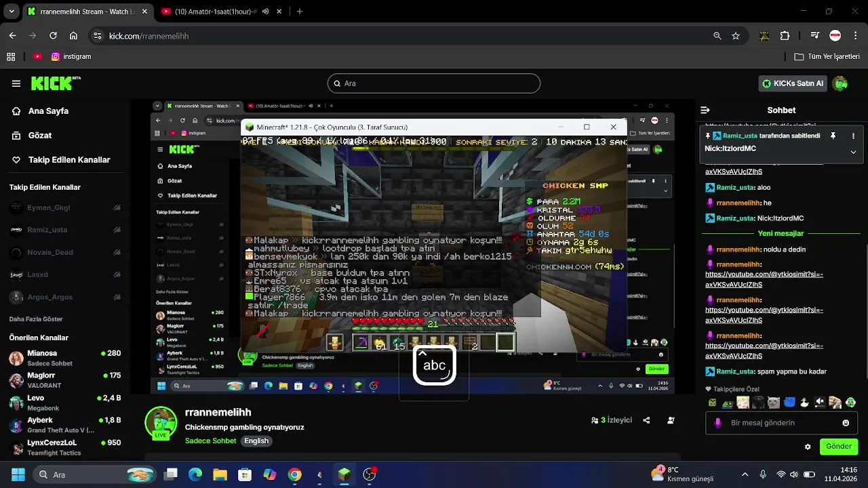Open chat settings gear icon
The height and width of the screenshot is (488, 868).
[x=808, y=447]
